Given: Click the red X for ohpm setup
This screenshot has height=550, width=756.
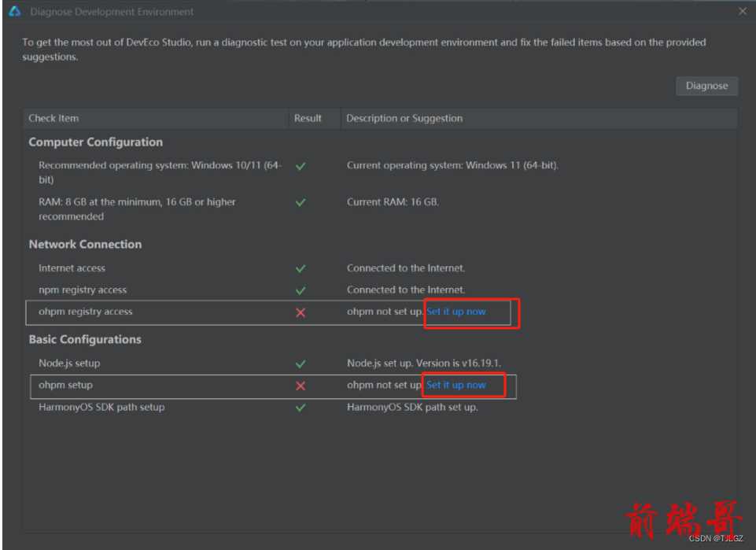Looking at the screenshot, I should (301, 386).
